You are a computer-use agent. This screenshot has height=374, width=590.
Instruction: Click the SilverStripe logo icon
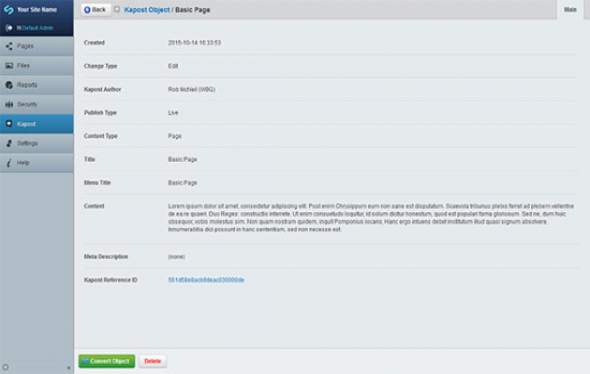click(x=8, y=9)
